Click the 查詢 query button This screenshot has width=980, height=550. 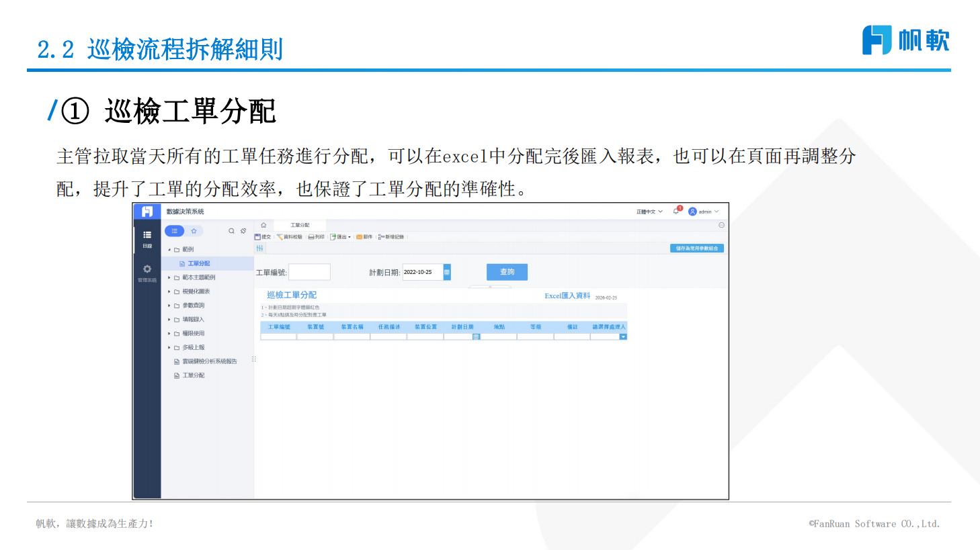[x=507, y=272]
